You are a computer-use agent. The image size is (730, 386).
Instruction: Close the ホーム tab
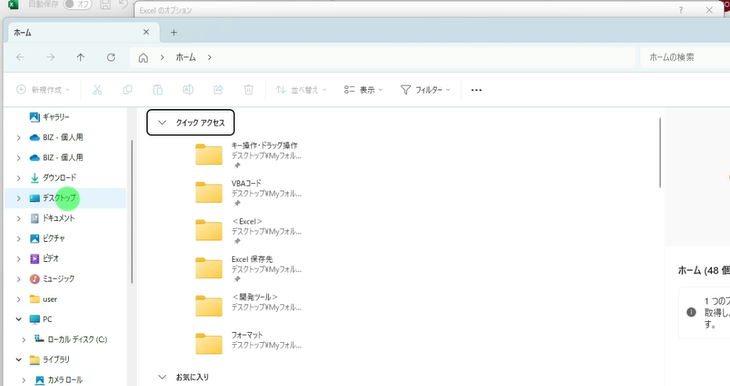pos(146,32)
